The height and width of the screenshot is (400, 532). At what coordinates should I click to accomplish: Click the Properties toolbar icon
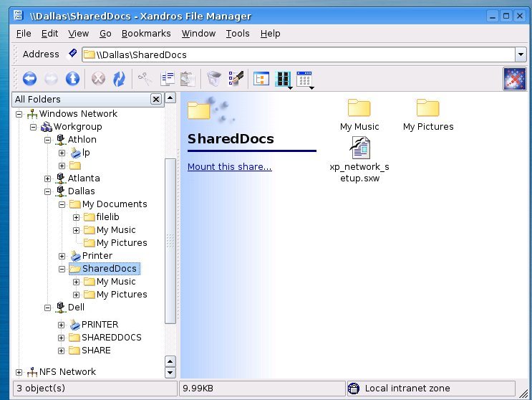(x=236, y=78)
